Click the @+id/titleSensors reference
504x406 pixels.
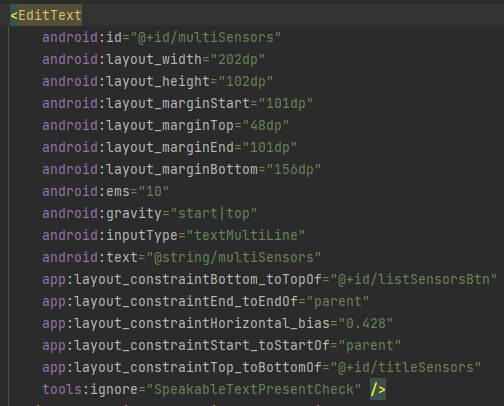tap(406, 367)
